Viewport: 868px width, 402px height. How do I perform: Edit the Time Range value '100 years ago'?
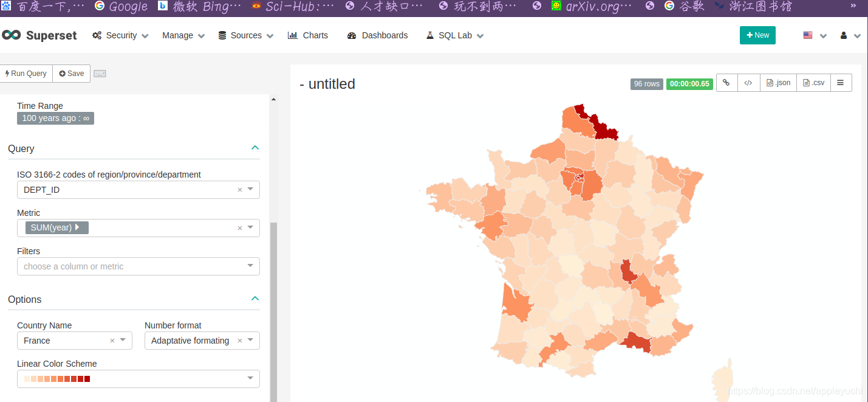(55, 118)
